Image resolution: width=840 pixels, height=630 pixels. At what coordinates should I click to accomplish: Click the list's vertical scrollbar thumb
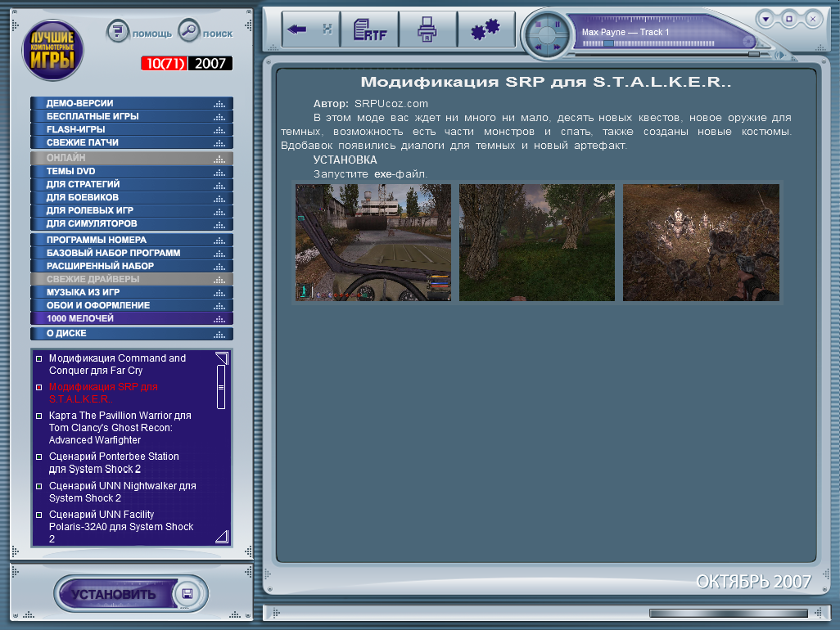pos(221,387)
